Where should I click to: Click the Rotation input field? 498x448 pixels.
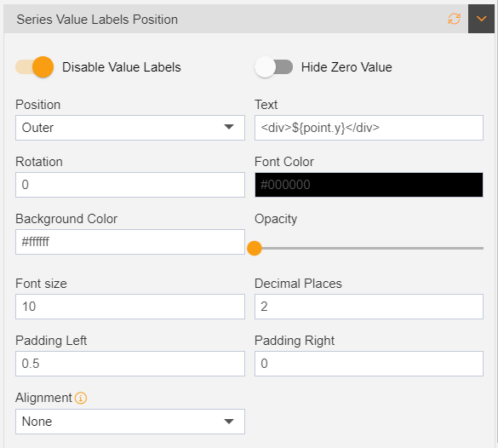(130, 185)
